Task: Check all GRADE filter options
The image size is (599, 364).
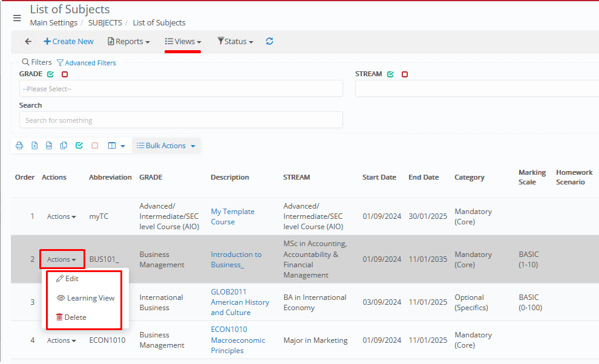Action: (x=51, y=74)
